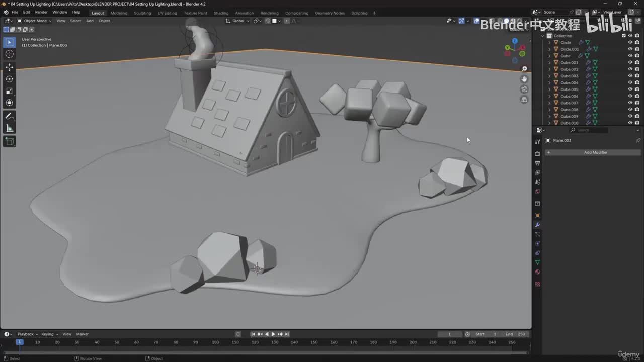Open the Object Constraints properties tab

click(537, 253)
